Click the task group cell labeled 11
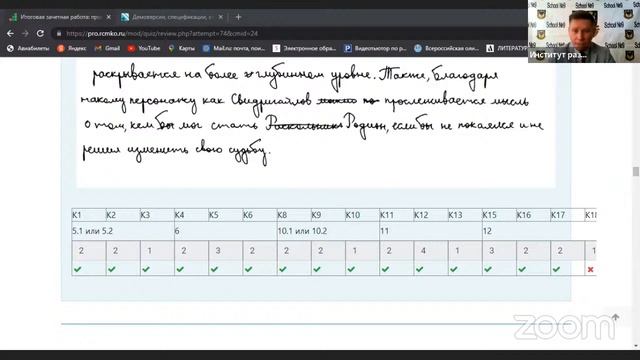 click(431, 231)
